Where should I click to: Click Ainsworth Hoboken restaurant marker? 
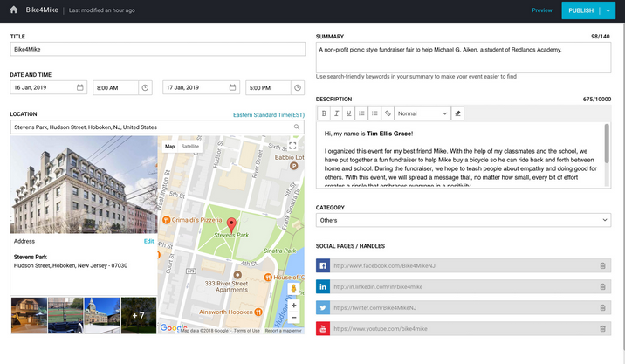[x=258, y=312]
